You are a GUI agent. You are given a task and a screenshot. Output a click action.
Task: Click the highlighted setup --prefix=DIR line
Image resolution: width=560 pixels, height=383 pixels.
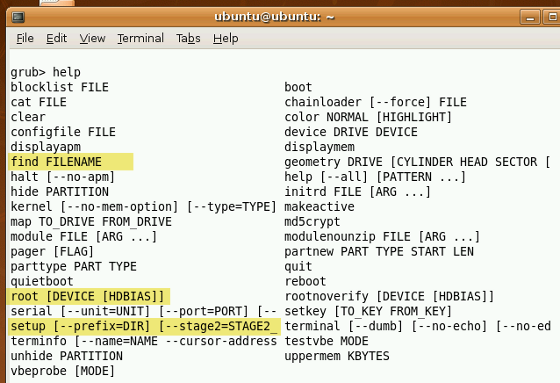pos(144,327)
